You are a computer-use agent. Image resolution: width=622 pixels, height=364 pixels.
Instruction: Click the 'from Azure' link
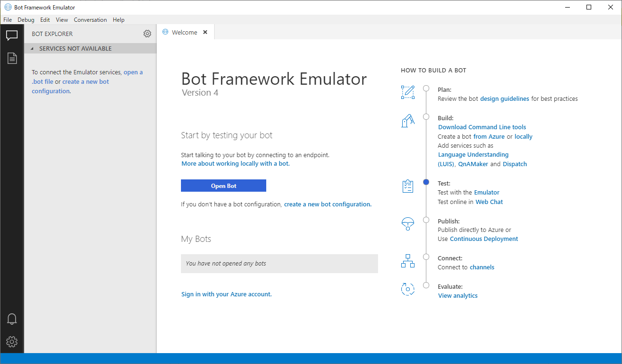pos(489,137)
